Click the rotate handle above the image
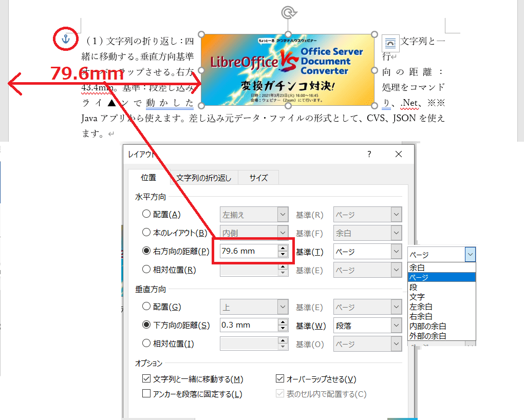Viewport: 524px width, 420px height. coord(288,12)
